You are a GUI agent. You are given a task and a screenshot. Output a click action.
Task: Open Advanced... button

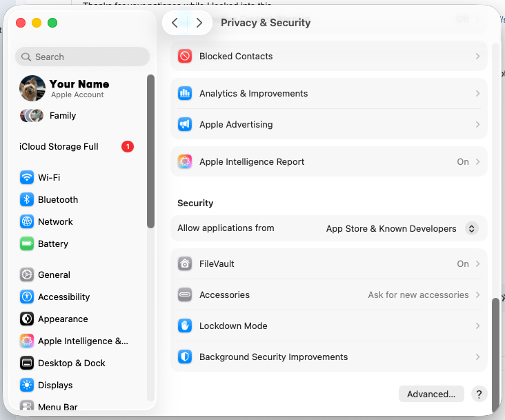coord(431,394)
